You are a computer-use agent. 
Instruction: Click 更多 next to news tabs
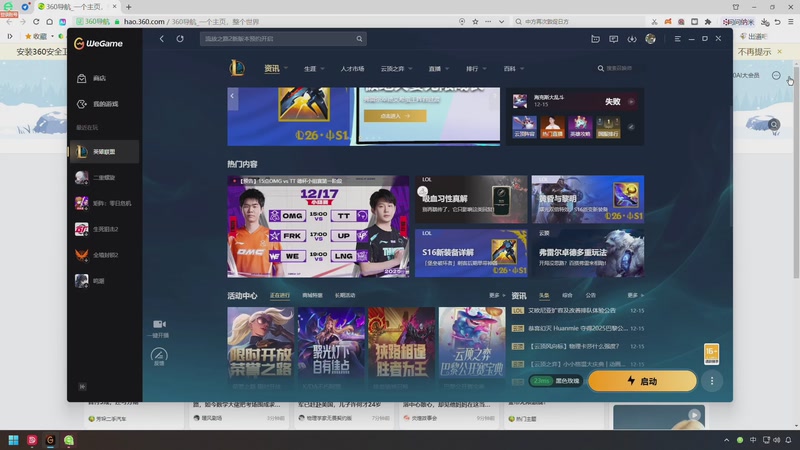pyautogui.click(x=635, y=295)
